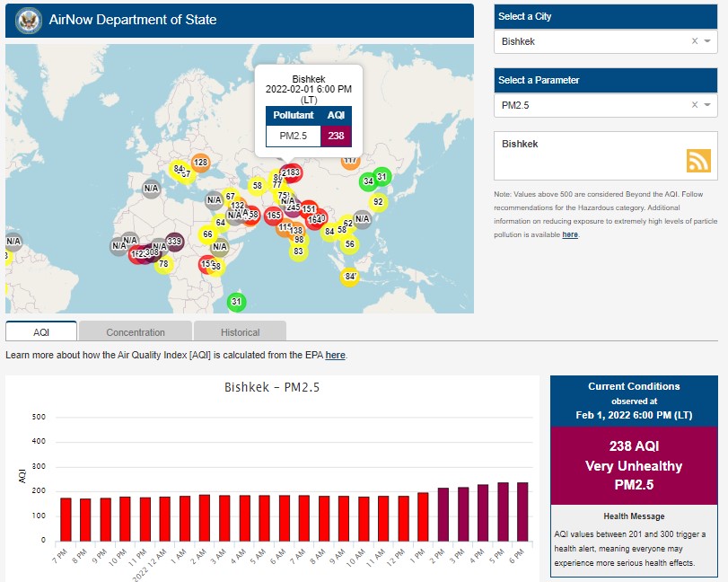This screenshot has height=582, width=728.
Task: Select the yellow 78 AQI map marker
Action: pos(162,264)
